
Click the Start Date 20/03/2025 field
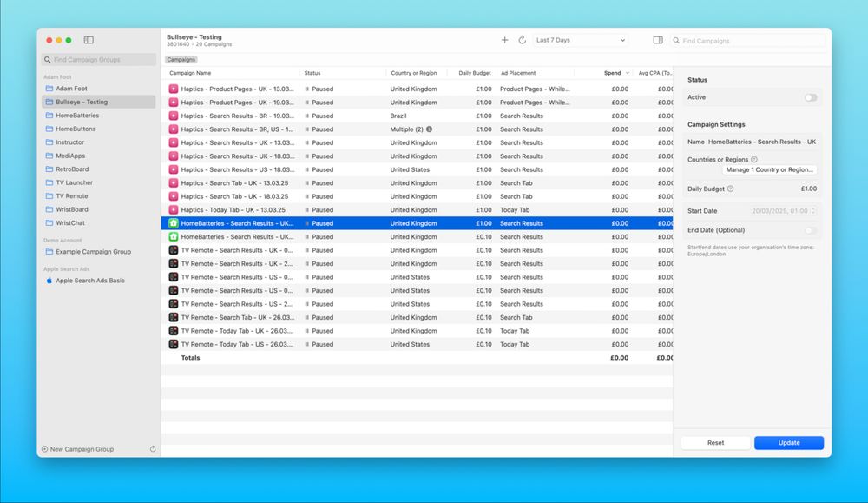click(x=779, y=211)
